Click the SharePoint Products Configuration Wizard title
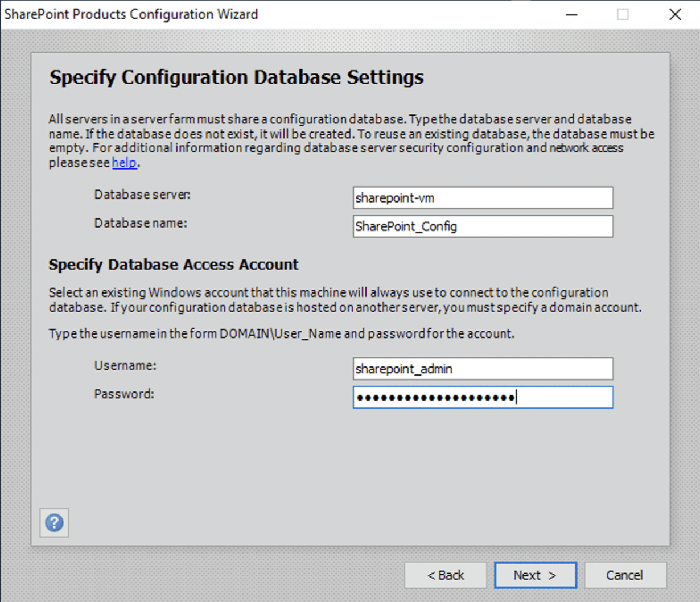This screenshot has width=700, height=602. 131,14
